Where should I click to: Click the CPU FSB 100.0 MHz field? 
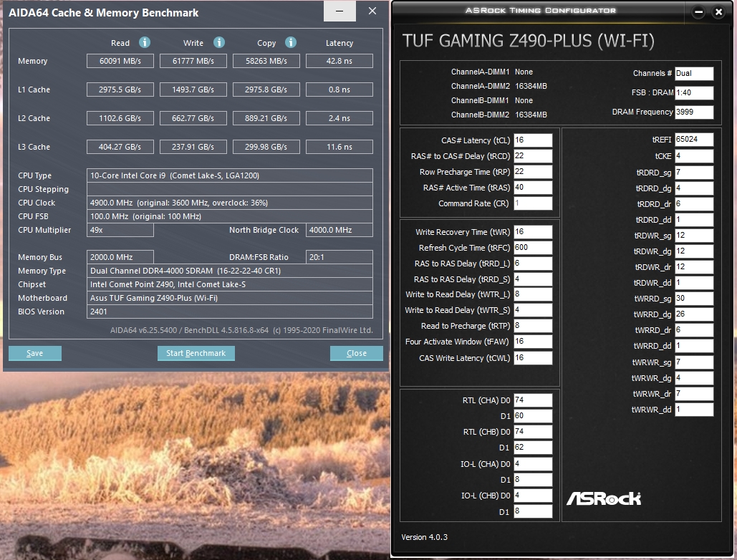230,216
